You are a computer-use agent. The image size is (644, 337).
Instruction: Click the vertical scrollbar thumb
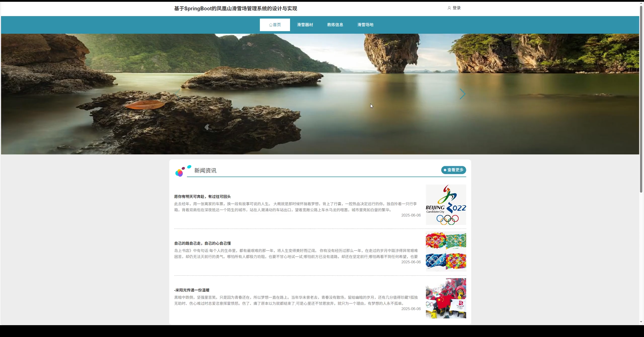point(641,99)
